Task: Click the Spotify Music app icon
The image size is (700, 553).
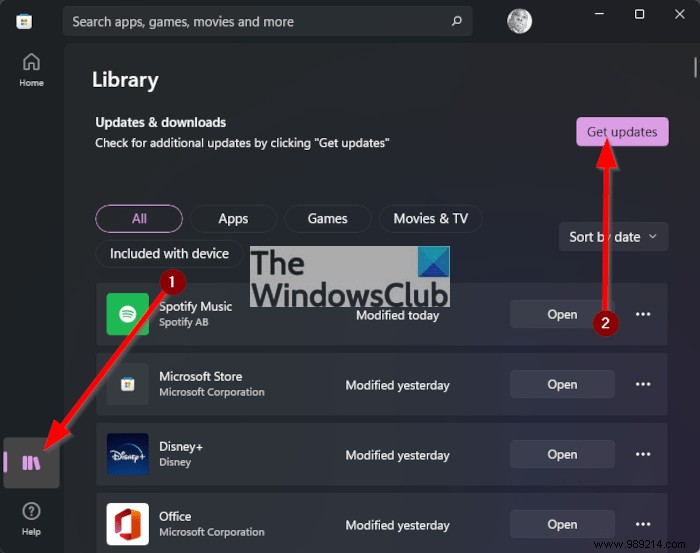Action: (128, 314)
